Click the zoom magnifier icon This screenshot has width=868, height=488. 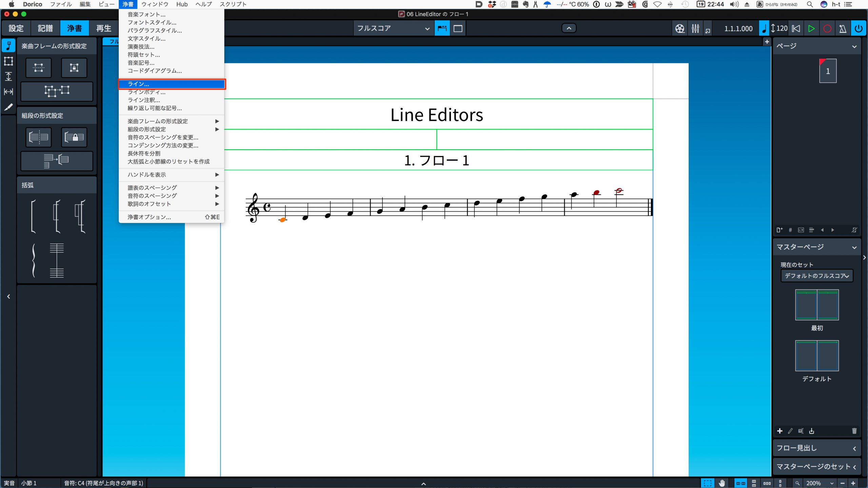tap(797, 483)
